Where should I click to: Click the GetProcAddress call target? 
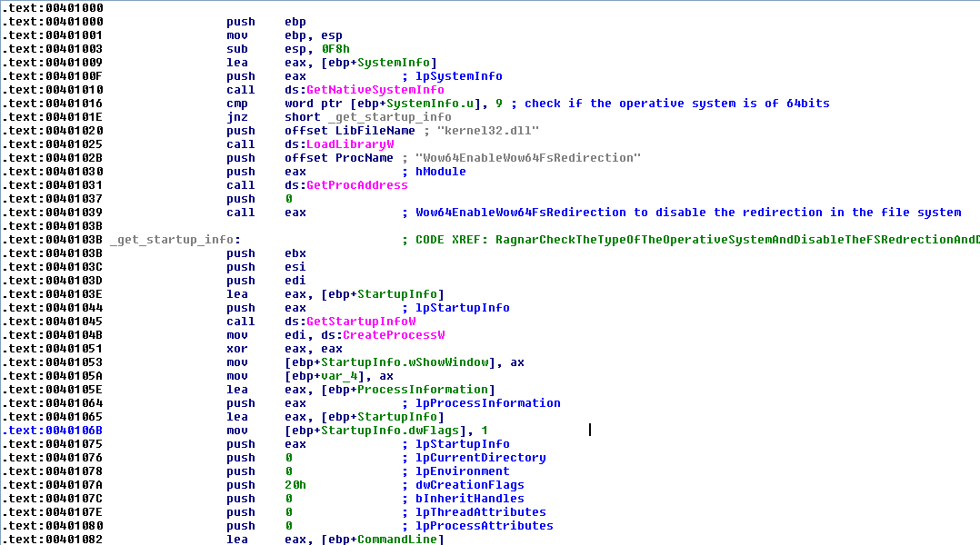click(x=357, y=185)
